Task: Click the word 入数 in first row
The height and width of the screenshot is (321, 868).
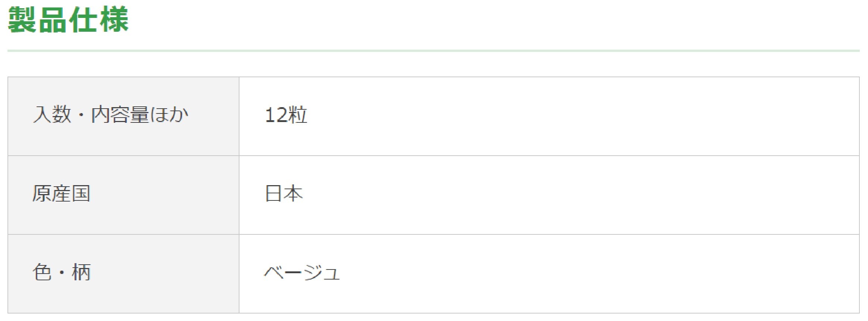Action: (x=52, y=115)
